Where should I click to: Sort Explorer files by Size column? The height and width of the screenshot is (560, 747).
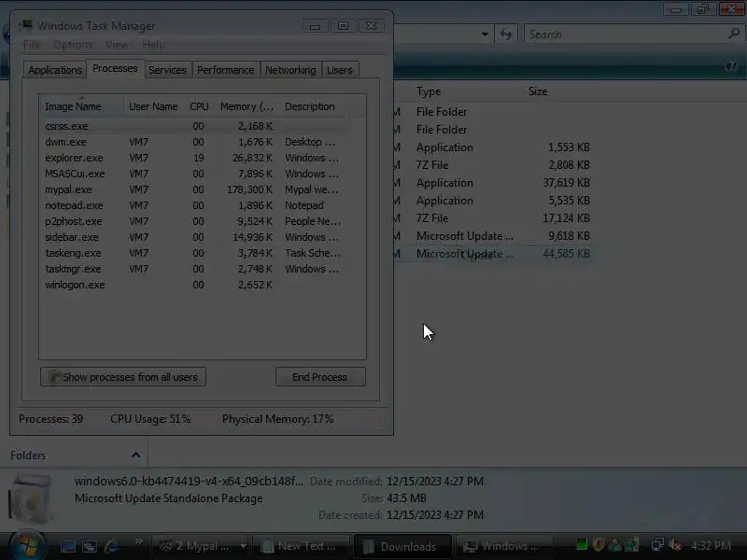(538, 91)
